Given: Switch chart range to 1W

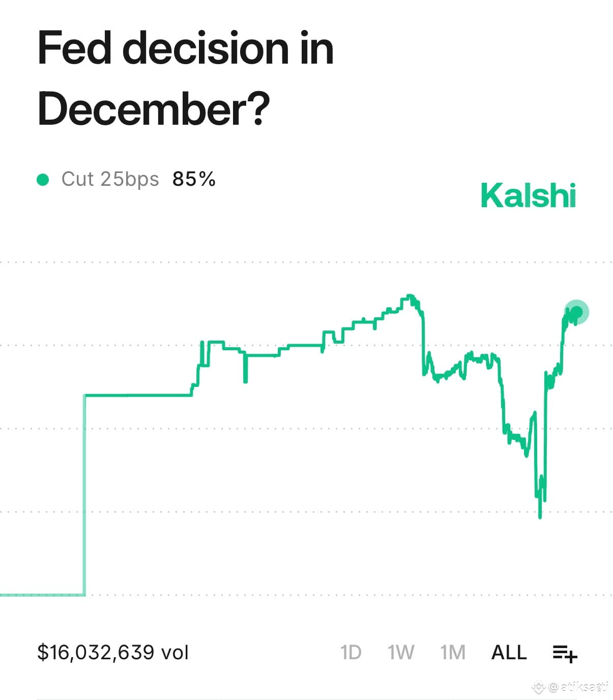Looking at the screenshot, I should (401, 652).
